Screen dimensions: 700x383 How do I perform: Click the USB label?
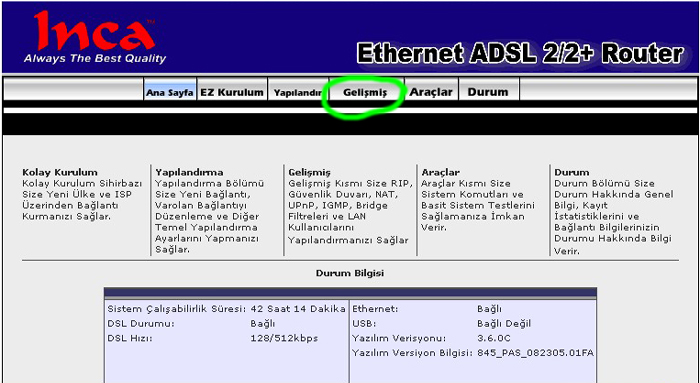364,324
